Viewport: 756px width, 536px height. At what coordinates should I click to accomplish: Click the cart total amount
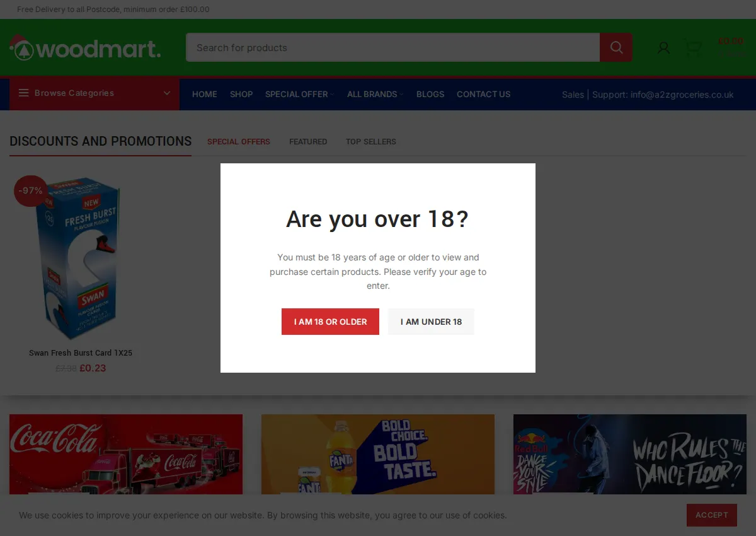[731, 42]
